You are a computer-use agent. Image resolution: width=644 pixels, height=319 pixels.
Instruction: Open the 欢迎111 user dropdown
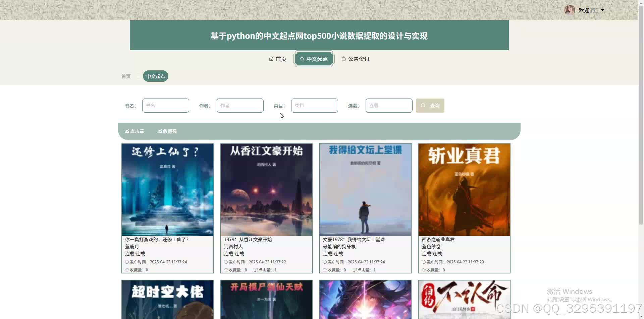pos(589,10)
